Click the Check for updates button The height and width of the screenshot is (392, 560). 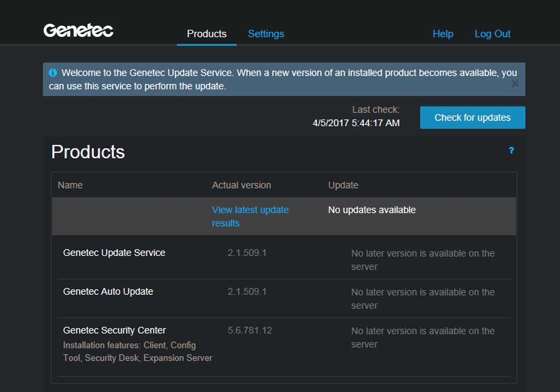(x=473, y=117)
